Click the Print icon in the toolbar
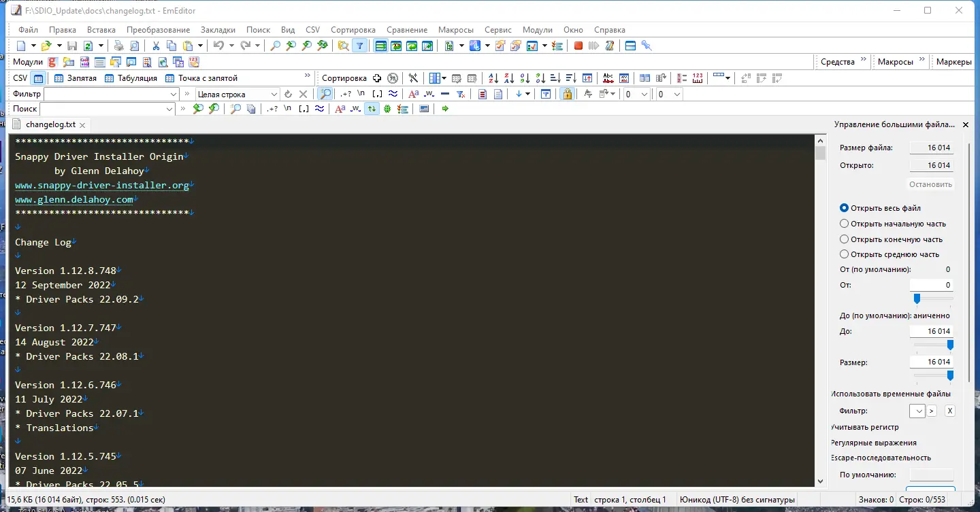The image size is (980, 512). 118,46
